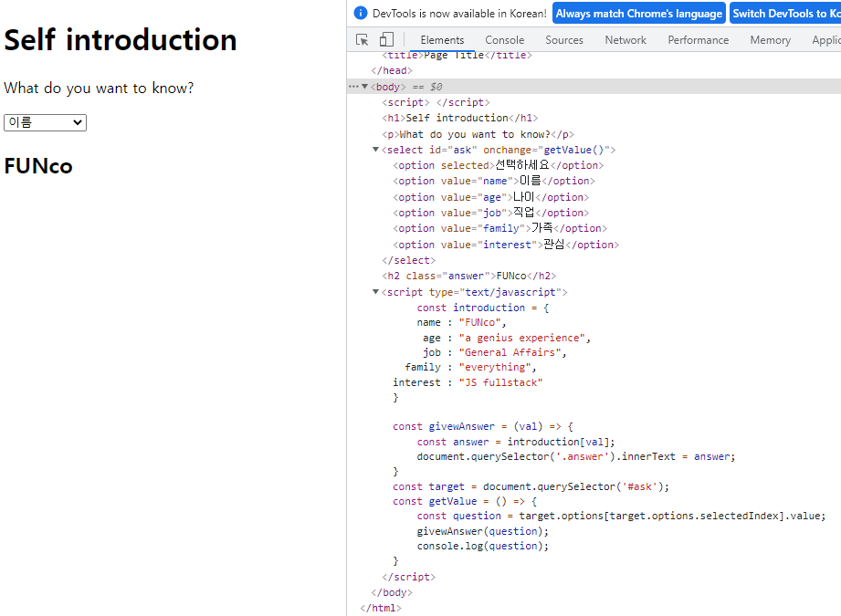This screenshot has height=616, width=841.
Task: Click the 'const getValue = () =>' line
Action: pos(465,501)
